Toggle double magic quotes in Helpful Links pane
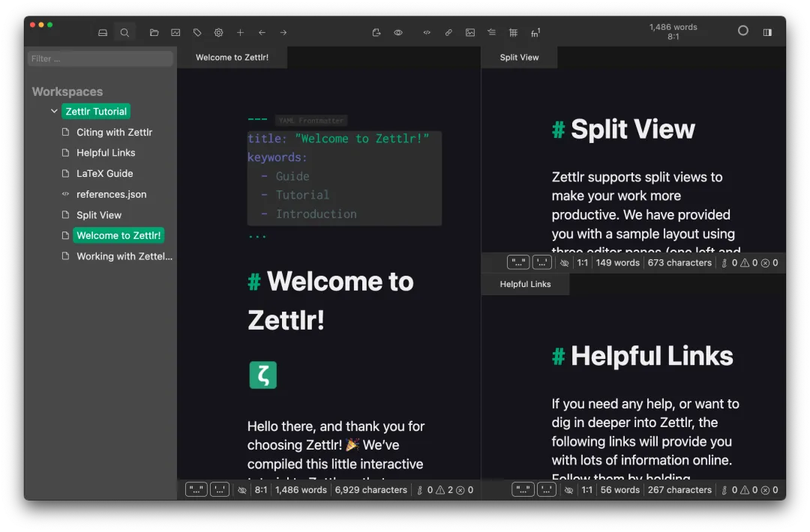Image resolution: width=810 pixels, height=532 pixels. (x=523, y=490)
